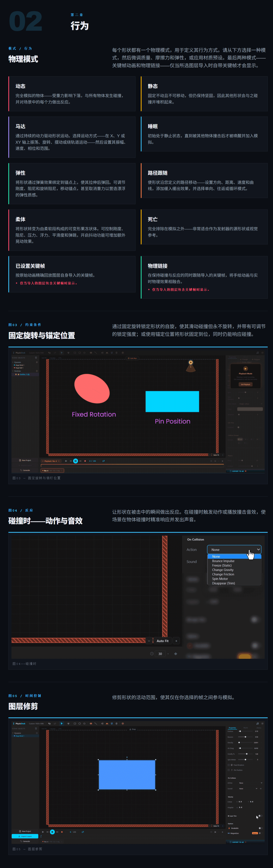Click the Exit Playback button in Figure 03
273x868 pixels.
pyautogui.click(x=245, y=384)
